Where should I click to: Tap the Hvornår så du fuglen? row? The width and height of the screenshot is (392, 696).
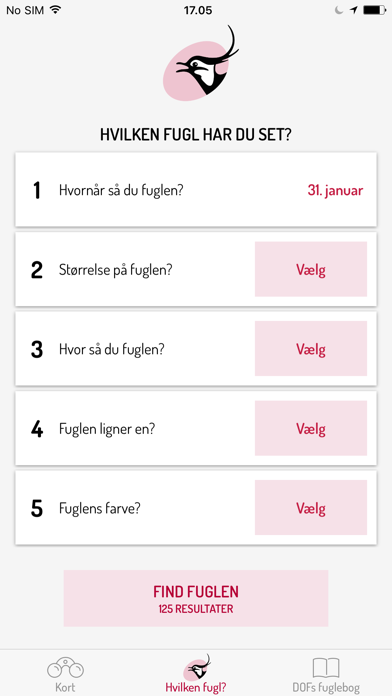click(196, 190)
